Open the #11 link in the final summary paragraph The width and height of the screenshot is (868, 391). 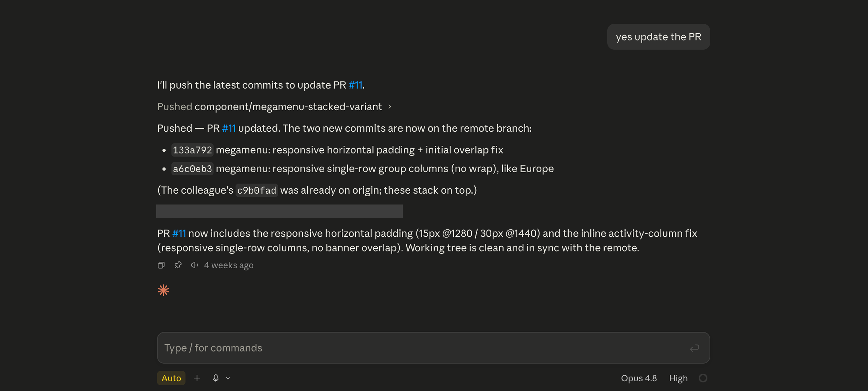[x=179, y=233]
